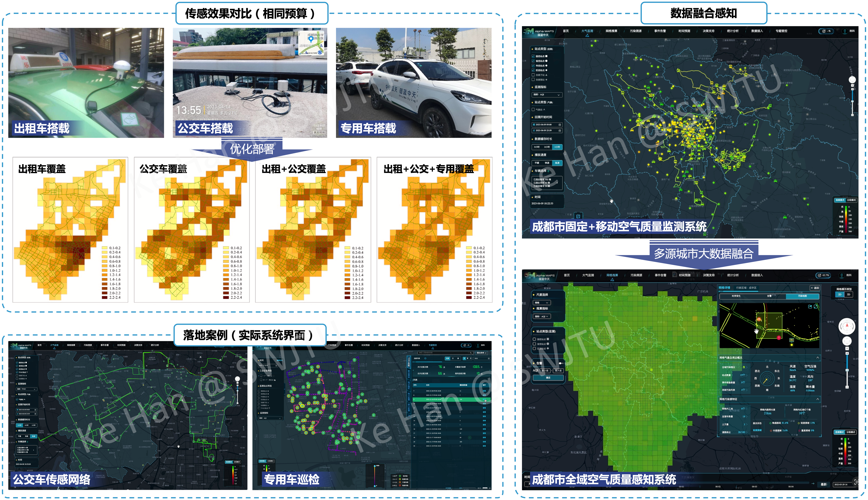Click square layer icon at bottom of monitoring map
The height and width of the screenshot is (500, 868).
pyautogui.click(x=578, y=216)
